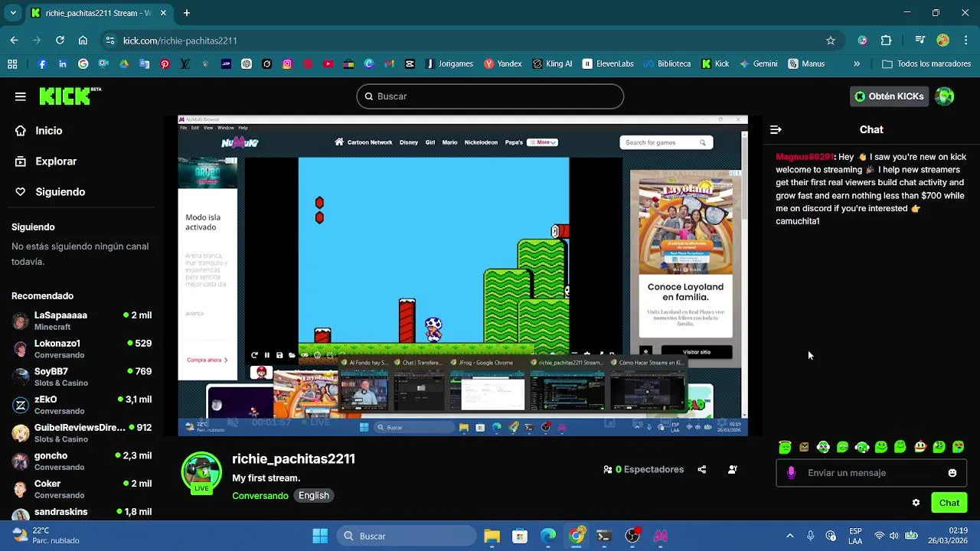Open Microsoft Edge from the taskbar
The height and width of the screenshot is (551, 980).
click(548, 536)
